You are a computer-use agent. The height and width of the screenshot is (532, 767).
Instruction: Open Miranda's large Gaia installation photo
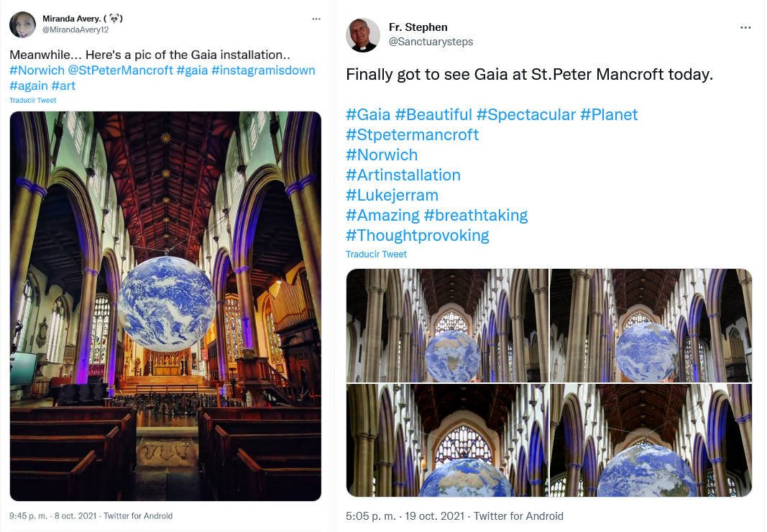pyautogui.click(x=165, y=306)
